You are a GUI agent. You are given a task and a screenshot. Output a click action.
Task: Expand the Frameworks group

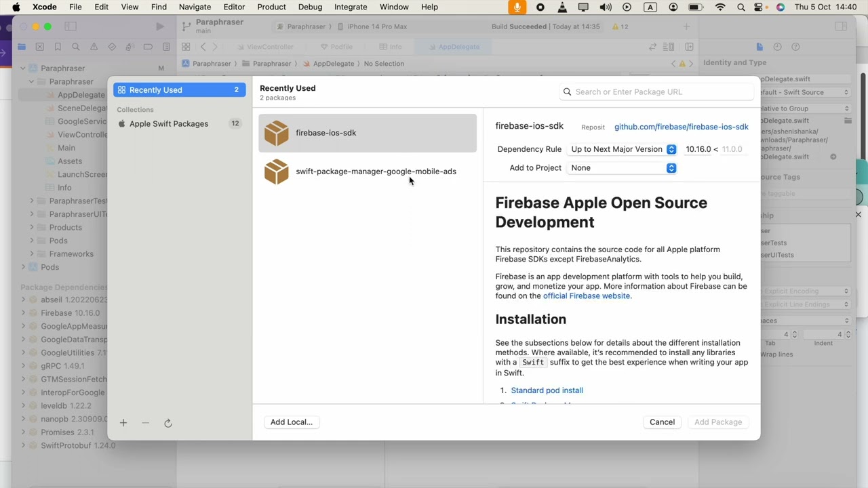(x=32, y=253)
